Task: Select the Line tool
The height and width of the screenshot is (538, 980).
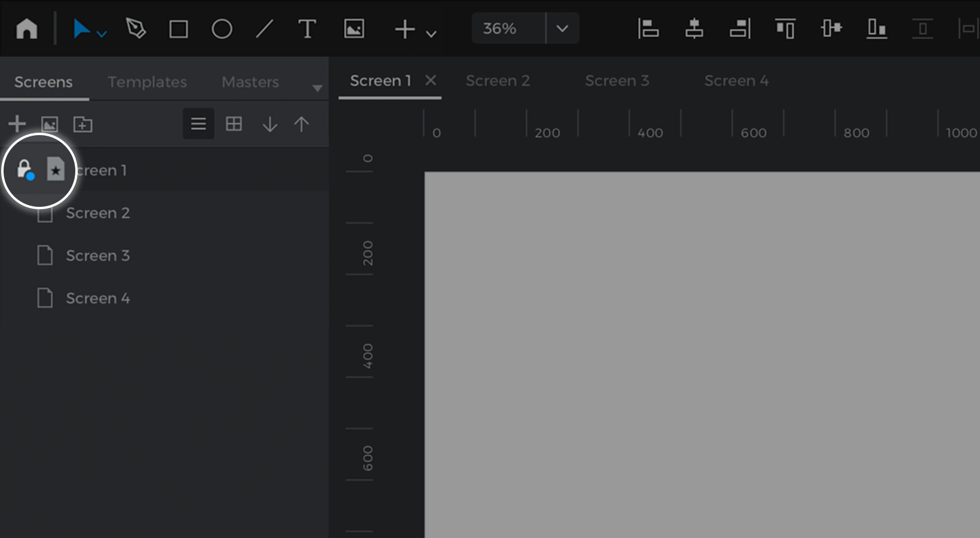Action: (x=264, y=29)
